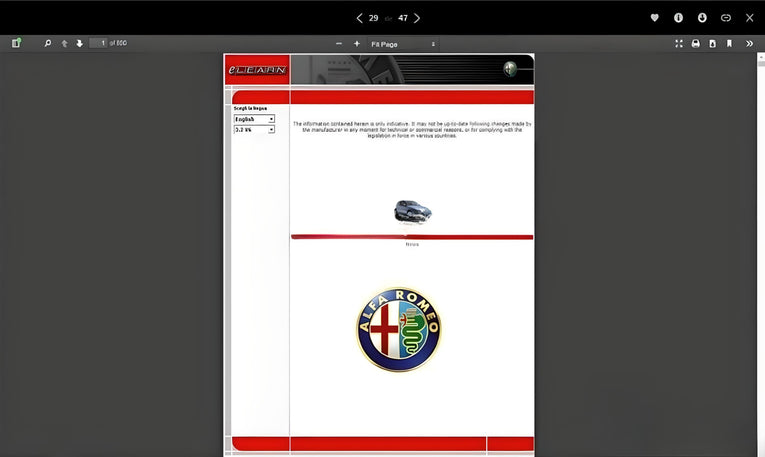
Task: Open the English language dropdown
Action: tap(254, 119)
